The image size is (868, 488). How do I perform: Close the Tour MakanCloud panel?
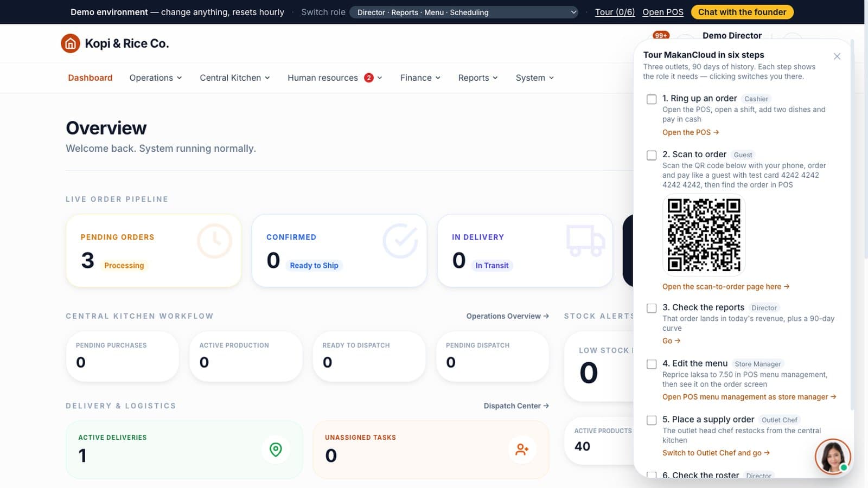pyautogui.click(x=837, y=56)
